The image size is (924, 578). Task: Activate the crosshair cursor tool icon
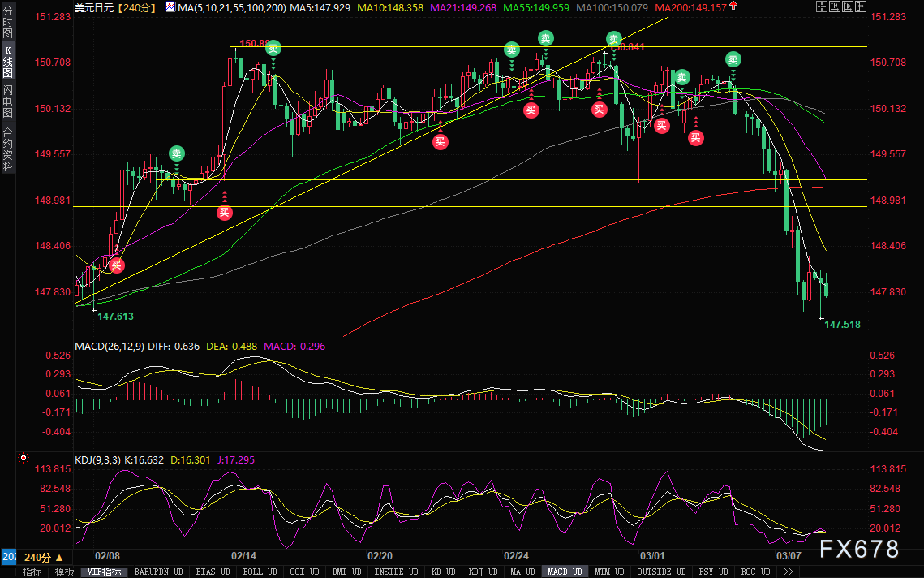coord(822,7)
